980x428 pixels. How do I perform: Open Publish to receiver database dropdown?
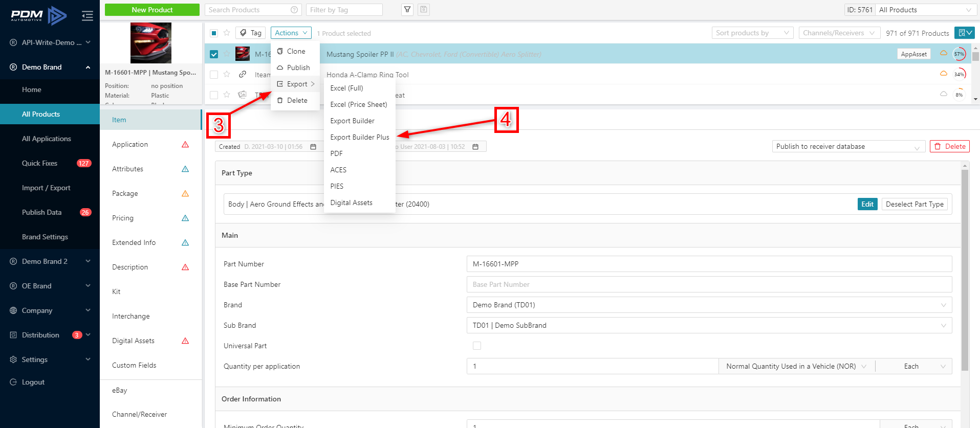pos(848,146)
